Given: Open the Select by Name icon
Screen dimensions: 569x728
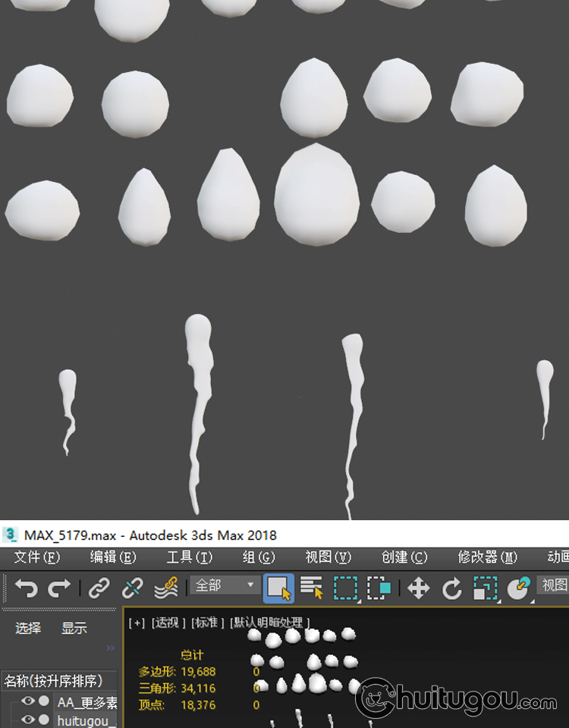Looking at the screenshot, I should click(312, 588).
